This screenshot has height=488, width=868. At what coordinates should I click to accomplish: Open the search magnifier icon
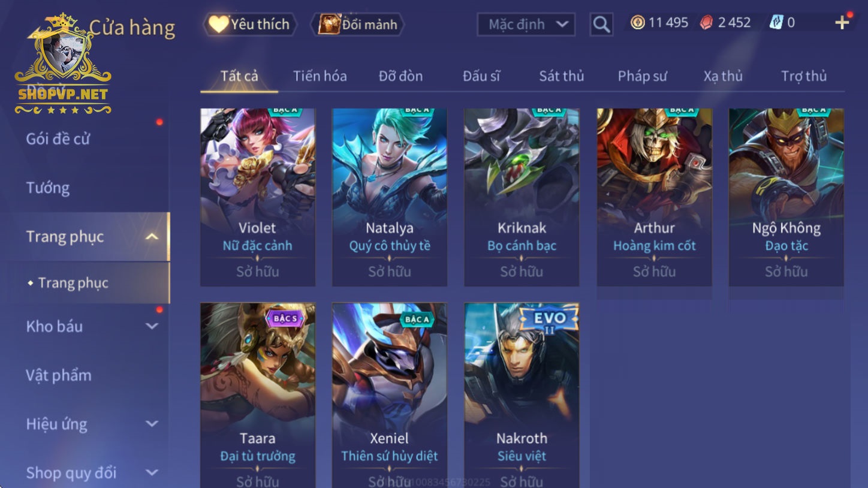pos(601,25)
